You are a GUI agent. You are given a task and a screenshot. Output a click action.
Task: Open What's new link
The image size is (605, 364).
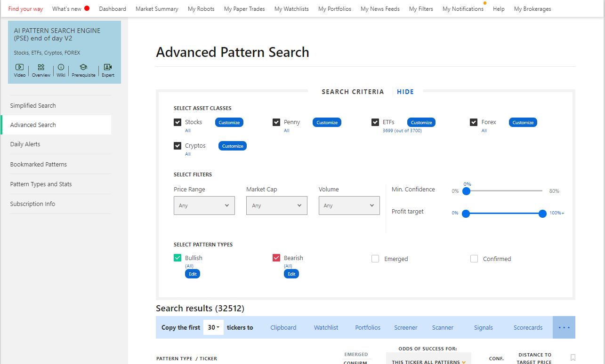(67, 9)
